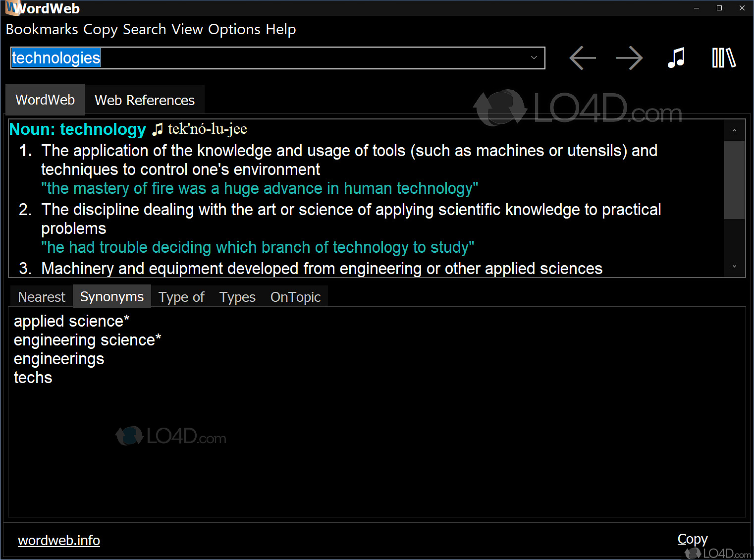
Task: Open the Options menu
Action: click(x=233, y=29)
